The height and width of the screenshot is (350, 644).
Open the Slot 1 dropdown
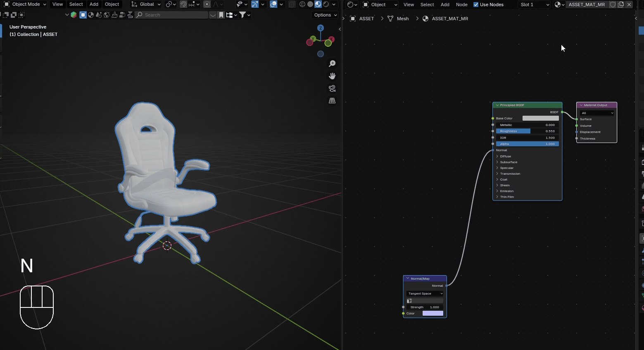click(x=535, y=5)
